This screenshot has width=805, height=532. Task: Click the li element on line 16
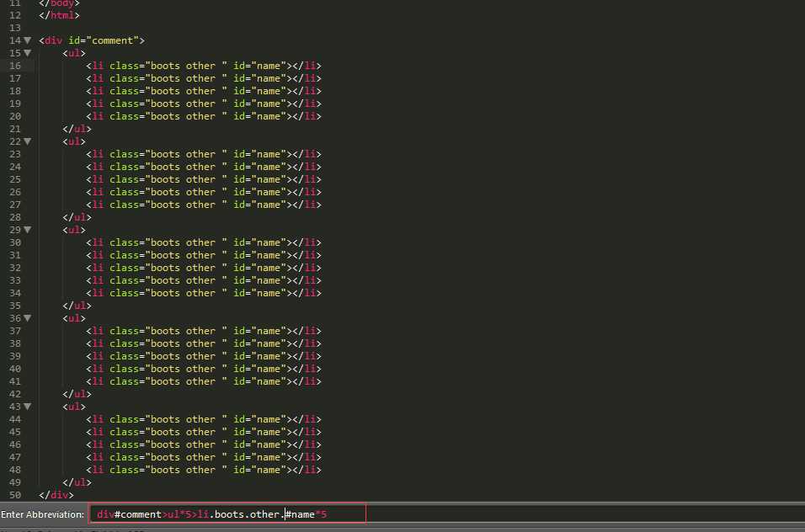point(204,66)
